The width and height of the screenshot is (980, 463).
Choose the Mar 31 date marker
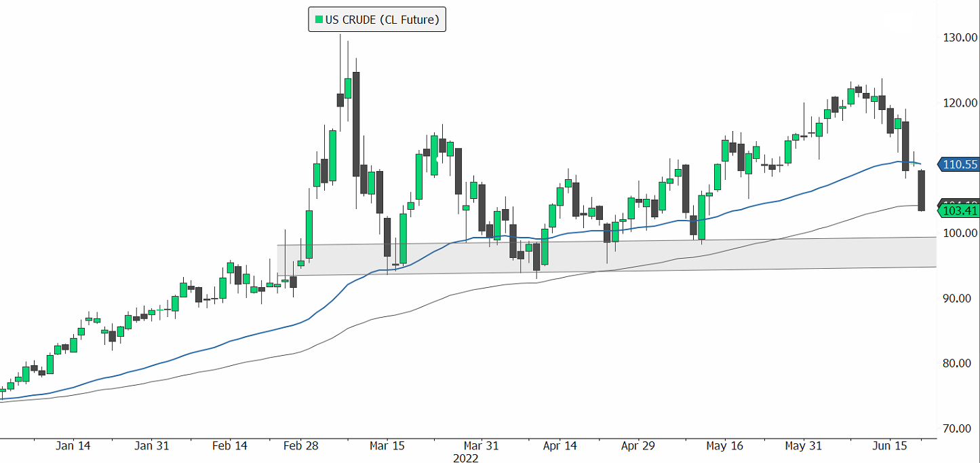click(x=481, y=446)
